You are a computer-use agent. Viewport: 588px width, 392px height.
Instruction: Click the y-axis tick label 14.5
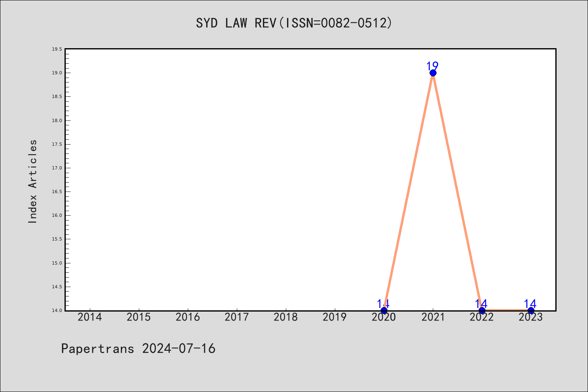(x=57, y=287)
